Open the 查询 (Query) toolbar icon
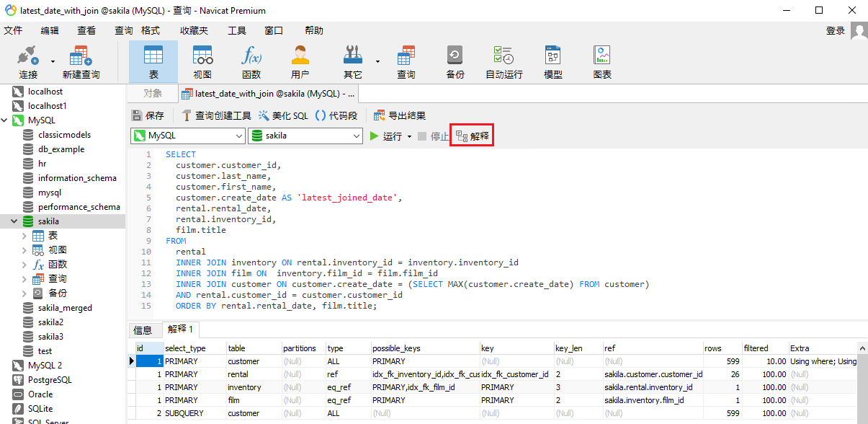 406,61
